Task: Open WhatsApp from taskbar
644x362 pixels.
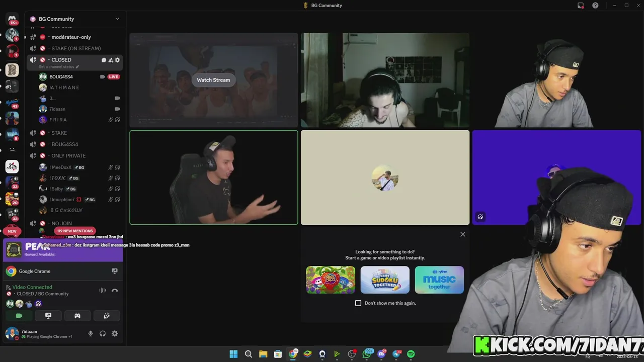Action: (x=367, y=354)
